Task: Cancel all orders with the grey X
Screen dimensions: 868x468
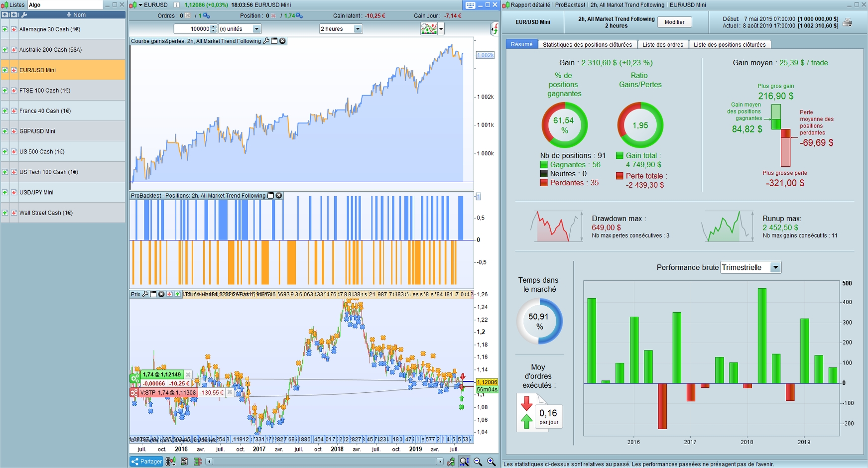Action: coord(188,16)
